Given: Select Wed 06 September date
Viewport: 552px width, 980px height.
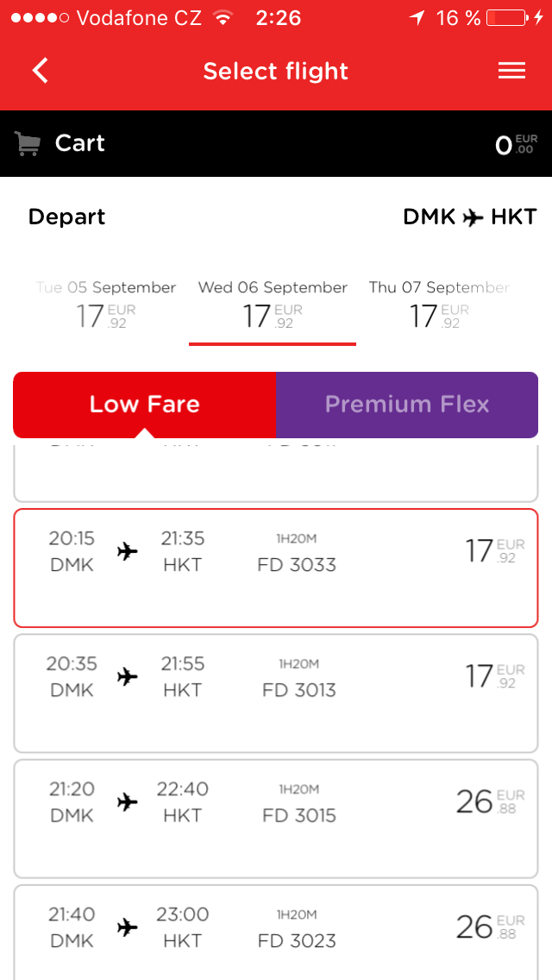Looking at the screenshot, I should (x=273, y=305).
